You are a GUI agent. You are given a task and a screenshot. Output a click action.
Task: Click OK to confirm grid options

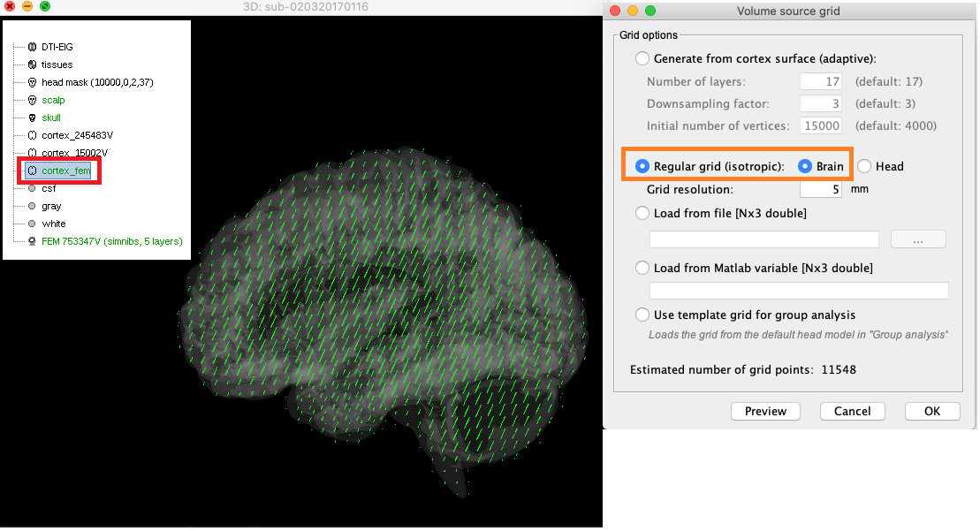(x=932, y=411)
